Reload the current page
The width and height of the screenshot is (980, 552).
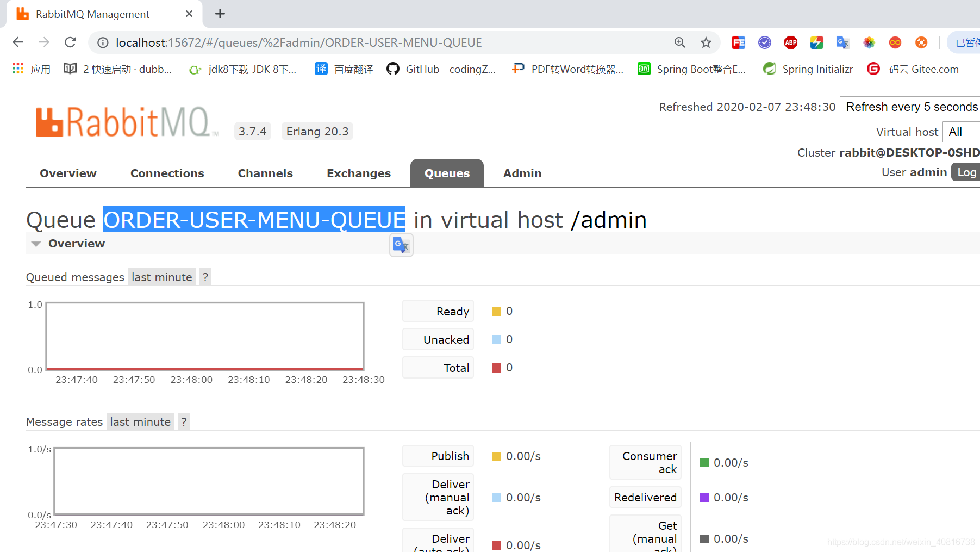click(x=70, y=42)
